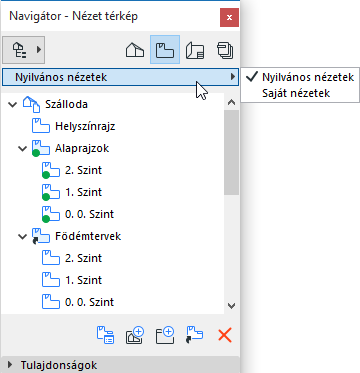Click the Helyszínrajz floor plan icon
This screenshot has height=373, width=360.
(41, 126)
